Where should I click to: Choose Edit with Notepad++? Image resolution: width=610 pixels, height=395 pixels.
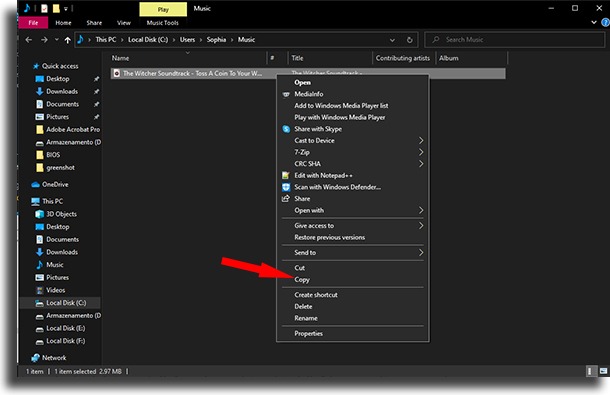pos(352,176)
